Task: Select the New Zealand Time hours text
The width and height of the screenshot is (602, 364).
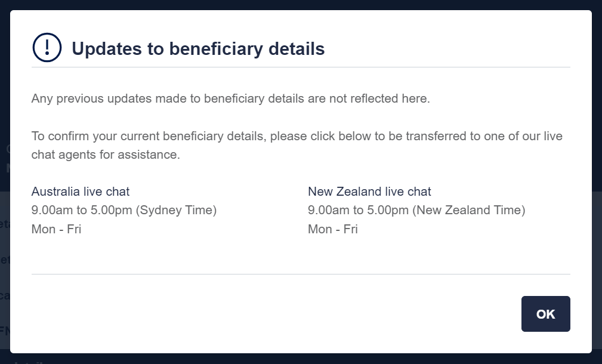Action: click(416, 210)
